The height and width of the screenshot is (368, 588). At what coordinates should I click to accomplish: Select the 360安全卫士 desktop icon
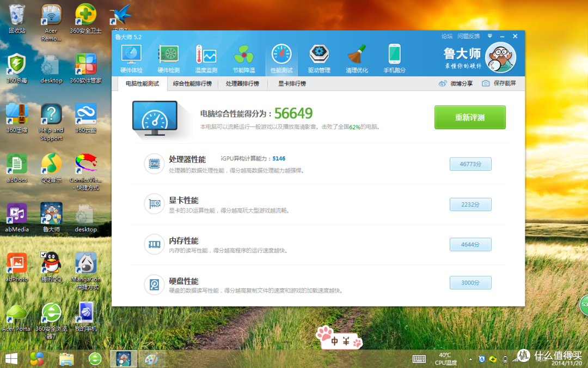[85, 19]
